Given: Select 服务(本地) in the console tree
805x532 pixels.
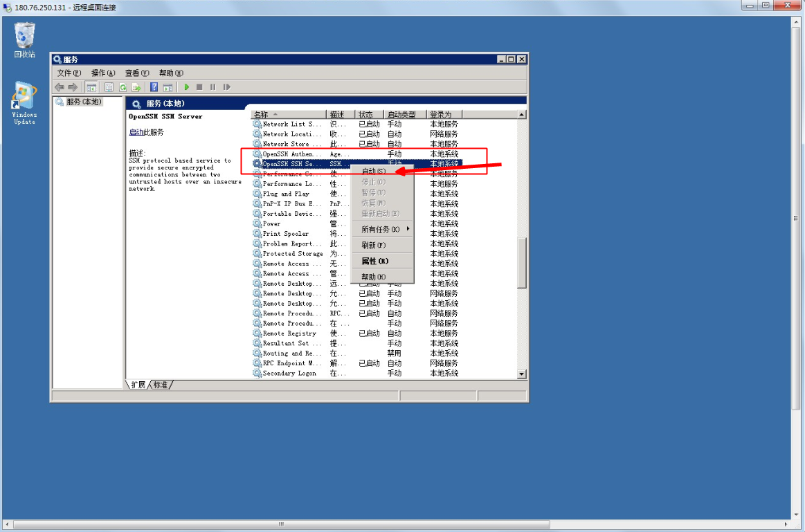Looking at the screenshot, I should (x=84, y=102).
